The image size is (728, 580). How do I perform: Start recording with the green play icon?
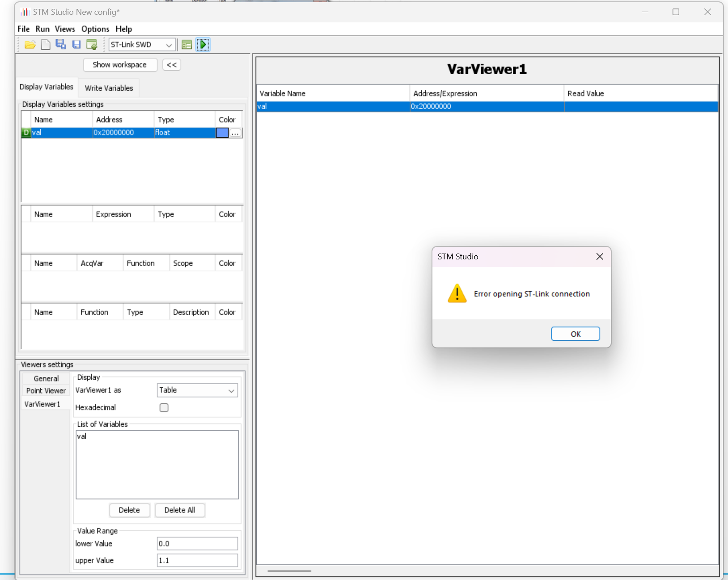point(203,45)
